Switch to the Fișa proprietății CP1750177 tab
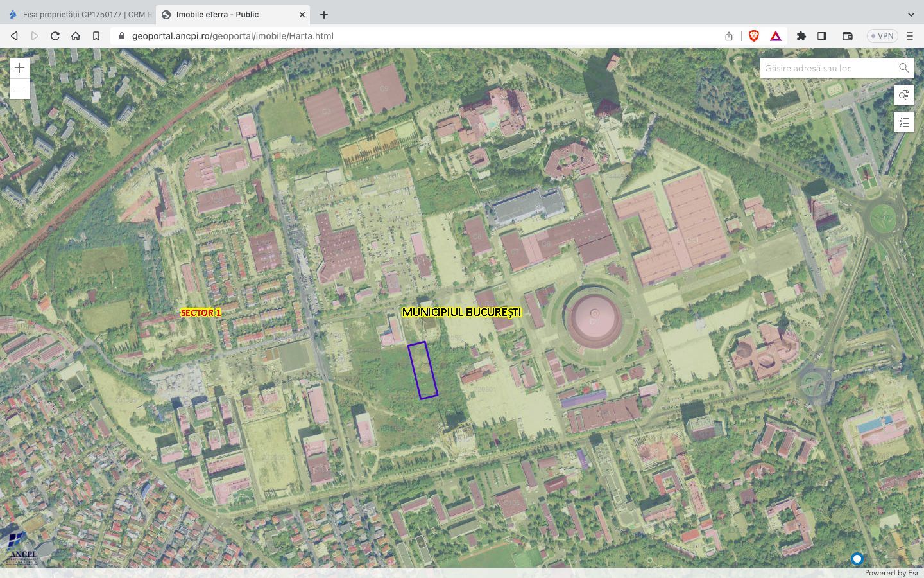 (80, 14)
